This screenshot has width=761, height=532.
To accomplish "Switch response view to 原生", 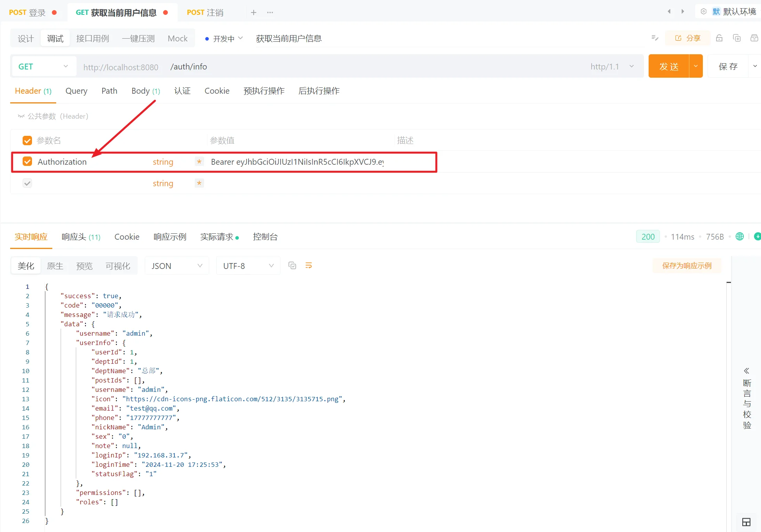I will pos(55,266).
